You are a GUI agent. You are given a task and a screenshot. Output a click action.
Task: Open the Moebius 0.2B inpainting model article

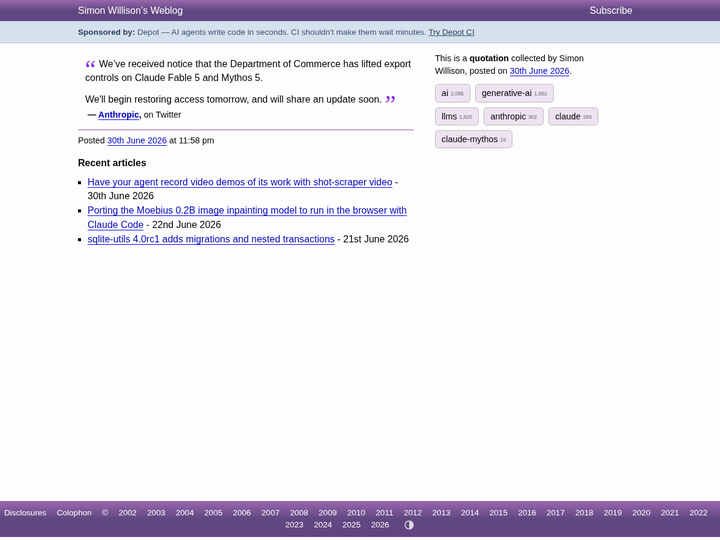click(247, 218)
